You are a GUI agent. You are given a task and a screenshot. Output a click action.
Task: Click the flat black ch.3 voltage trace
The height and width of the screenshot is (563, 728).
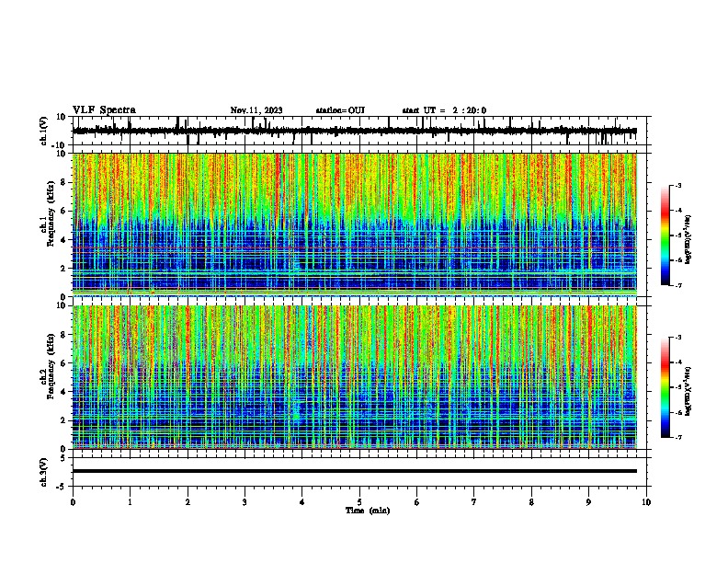coord(355,471)
